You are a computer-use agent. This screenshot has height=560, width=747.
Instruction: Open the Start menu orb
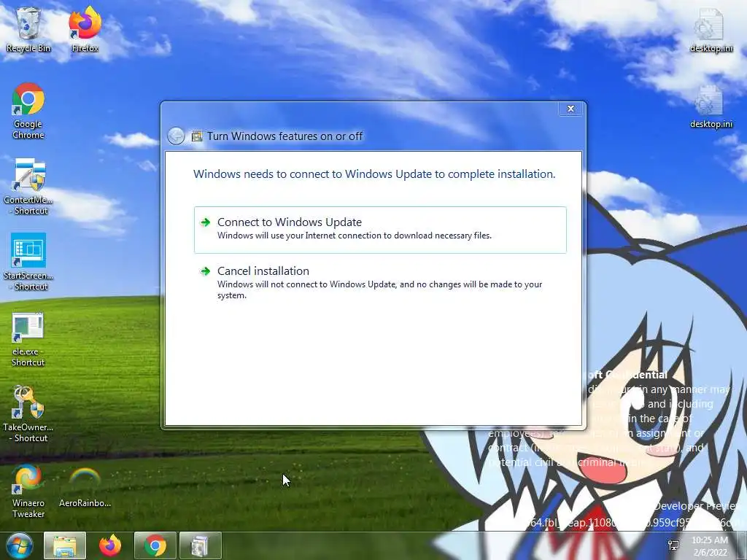[x=20, y=545]
